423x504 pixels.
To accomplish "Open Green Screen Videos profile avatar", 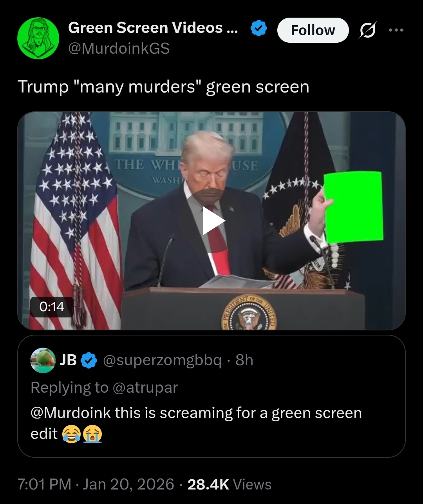I will [38, 38].
